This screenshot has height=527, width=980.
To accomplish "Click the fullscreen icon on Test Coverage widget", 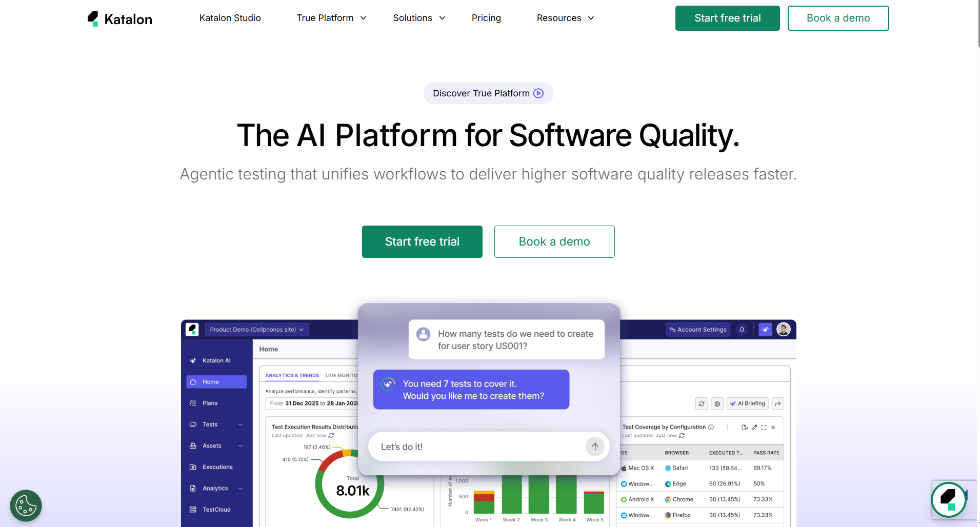I will click(764, 427).
